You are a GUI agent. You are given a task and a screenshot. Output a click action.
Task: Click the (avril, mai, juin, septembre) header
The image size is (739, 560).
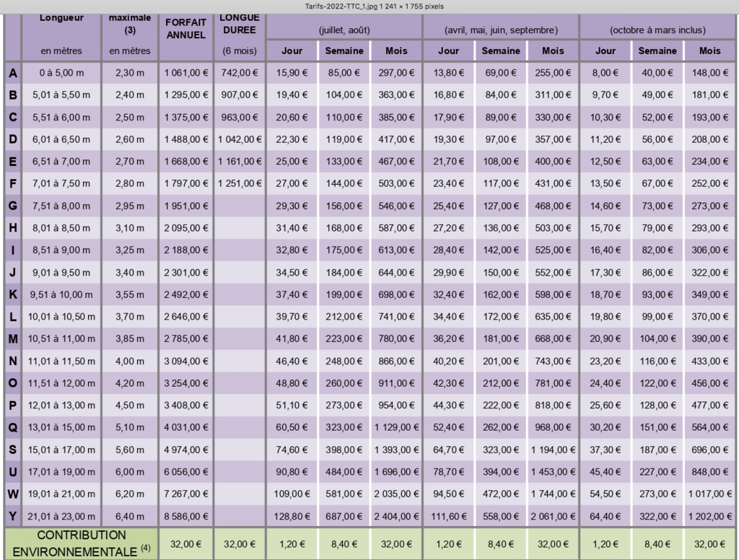[501, 30]
